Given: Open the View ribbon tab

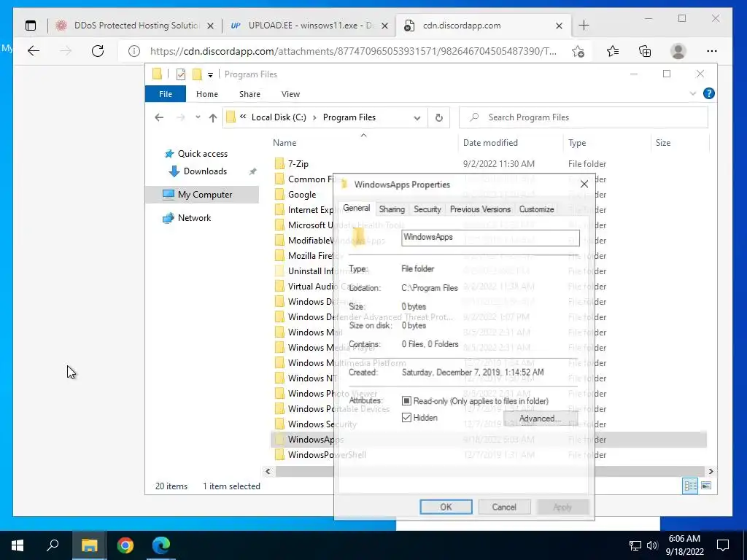Looking at the screenshot, I should pos(290,94).
